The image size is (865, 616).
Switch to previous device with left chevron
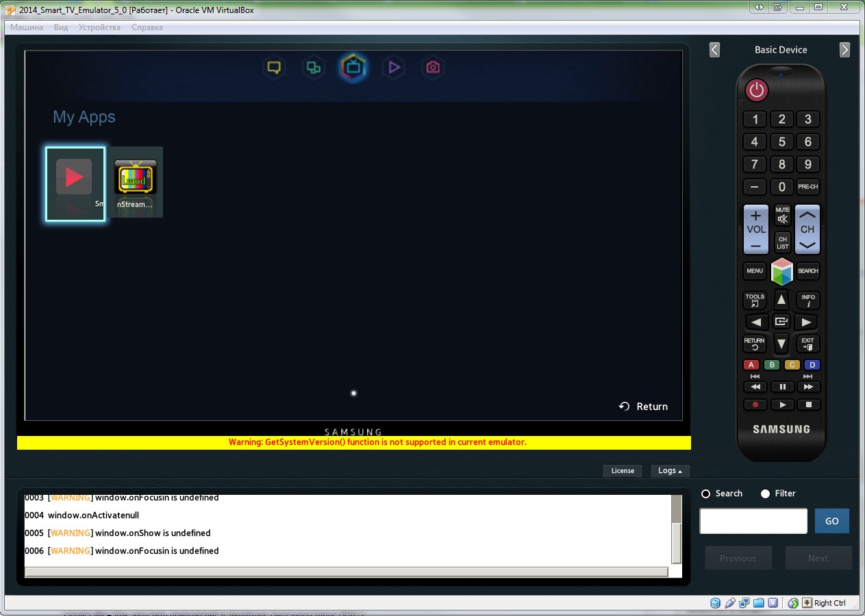714,50
